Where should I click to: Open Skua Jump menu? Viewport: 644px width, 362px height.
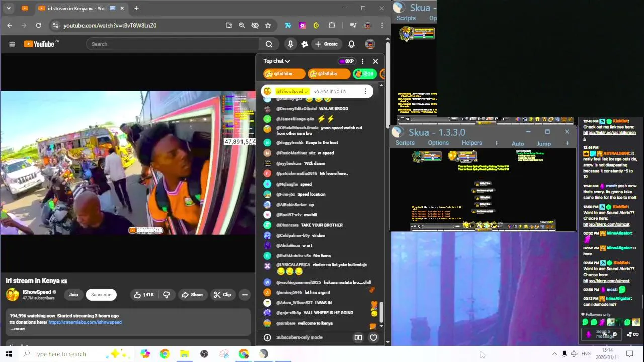click(544, 144)
